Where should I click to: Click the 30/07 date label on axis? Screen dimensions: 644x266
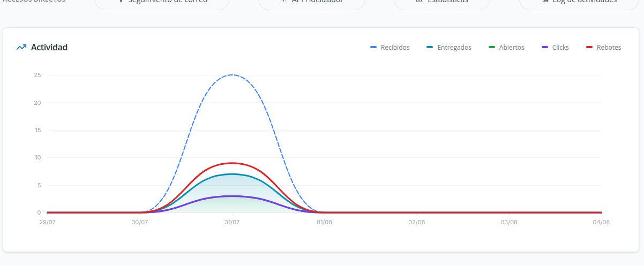(139, 222)
